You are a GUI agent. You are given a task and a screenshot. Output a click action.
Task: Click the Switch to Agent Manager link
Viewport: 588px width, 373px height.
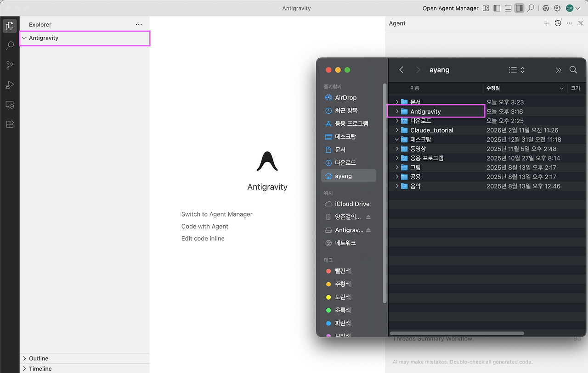click(x=217, y=214)
